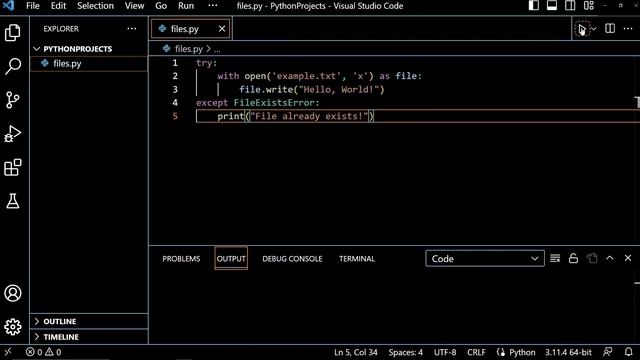Open the Run menu
Image resolution: width=640 pixels, height=360 pixels.
click(x=186, y=6)
